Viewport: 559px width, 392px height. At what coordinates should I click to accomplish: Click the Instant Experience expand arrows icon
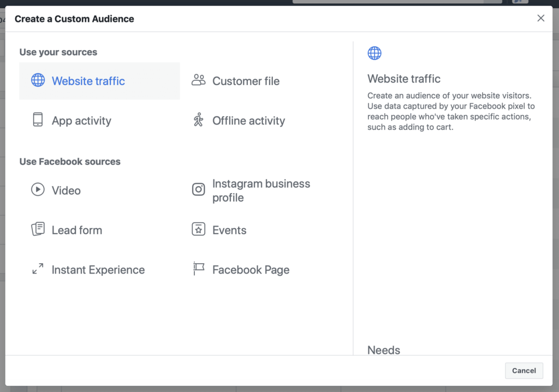(38, 269)
